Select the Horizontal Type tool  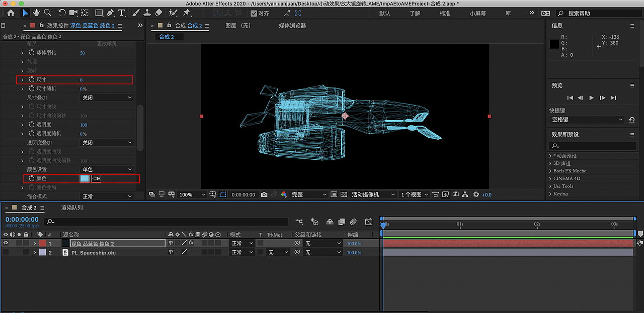tap(122, 13)
